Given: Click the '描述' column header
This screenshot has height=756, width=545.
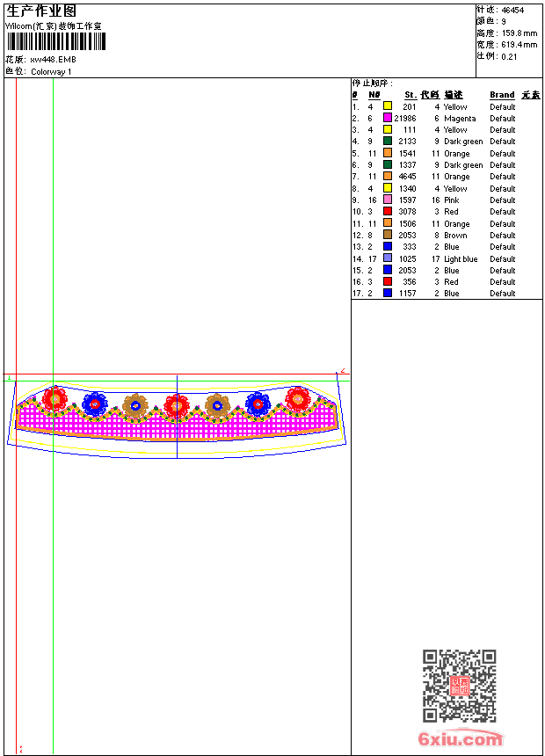Looking at the screenshot, I should point(454,95).
